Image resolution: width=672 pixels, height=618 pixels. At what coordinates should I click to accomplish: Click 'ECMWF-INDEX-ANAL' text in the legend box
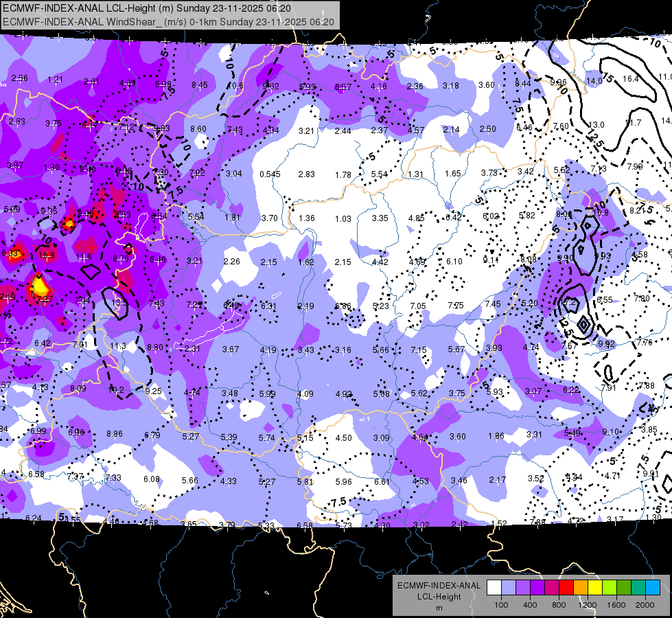pos(439,586)
